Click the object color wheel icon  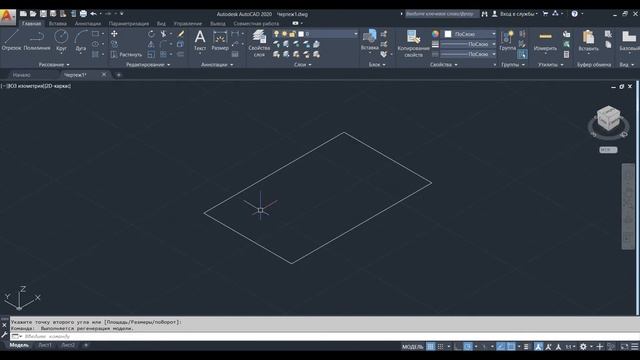[x=436, y=34]
